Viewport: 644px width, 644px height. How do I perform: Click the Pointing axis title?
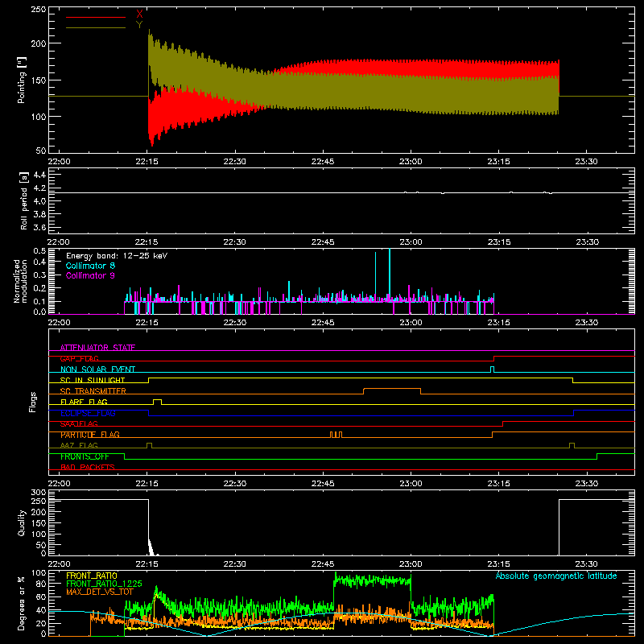22,80
